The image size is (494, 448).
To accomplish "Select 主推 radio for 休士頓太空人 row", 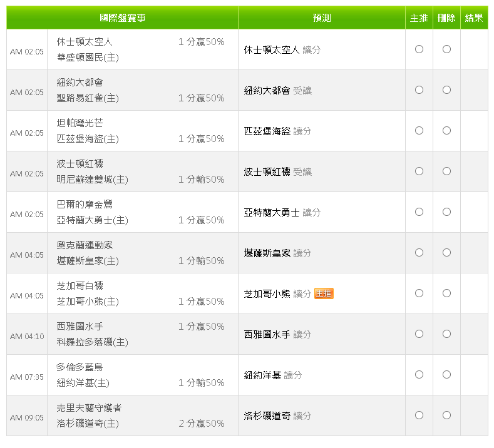I will [x=419, y=49].
